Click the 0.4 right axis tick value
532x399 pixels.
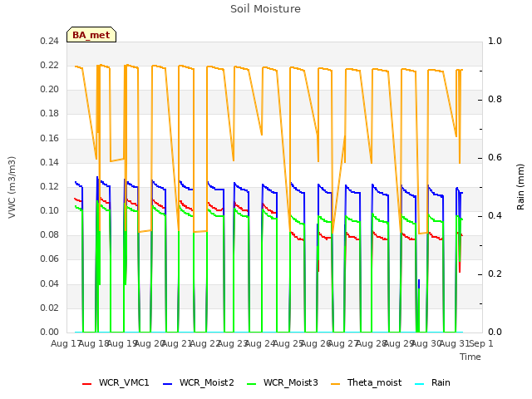coord(495,215)
